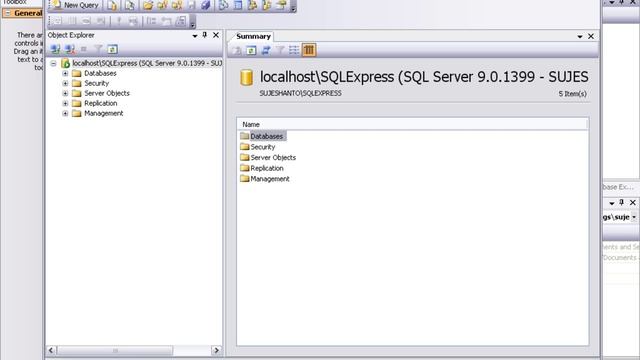Click the Name column header
The image size is (640, 360).
413,124
